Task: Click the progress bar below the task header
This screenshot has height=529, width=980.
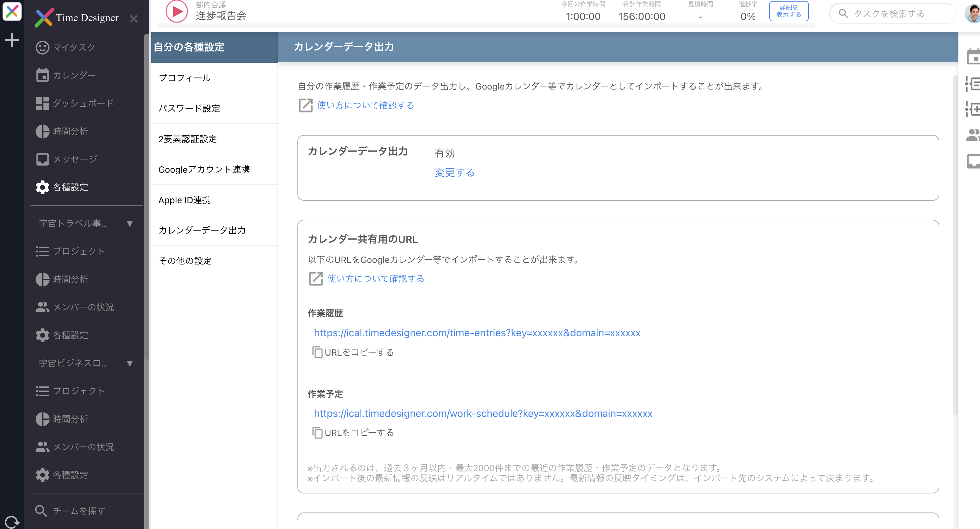Action: click(x=486, y=26)
